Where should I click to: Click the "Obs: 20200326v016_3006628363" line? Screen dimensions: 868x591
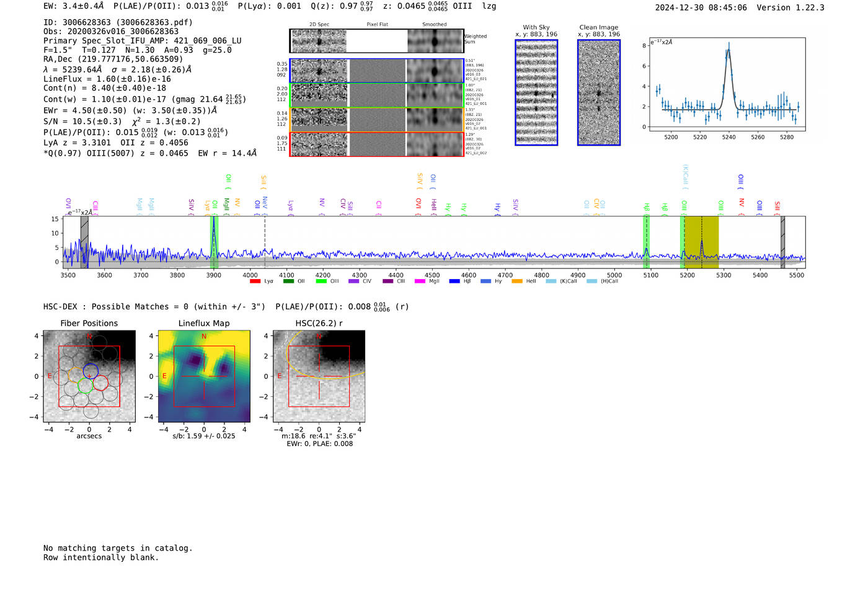[x=111, y=32]
